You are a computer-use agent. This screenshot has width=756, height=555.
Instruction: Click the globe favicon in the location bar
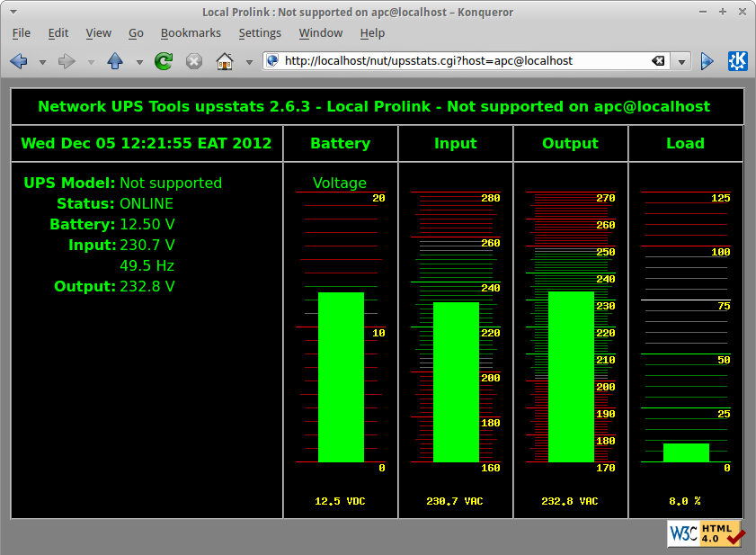(272, 60)
